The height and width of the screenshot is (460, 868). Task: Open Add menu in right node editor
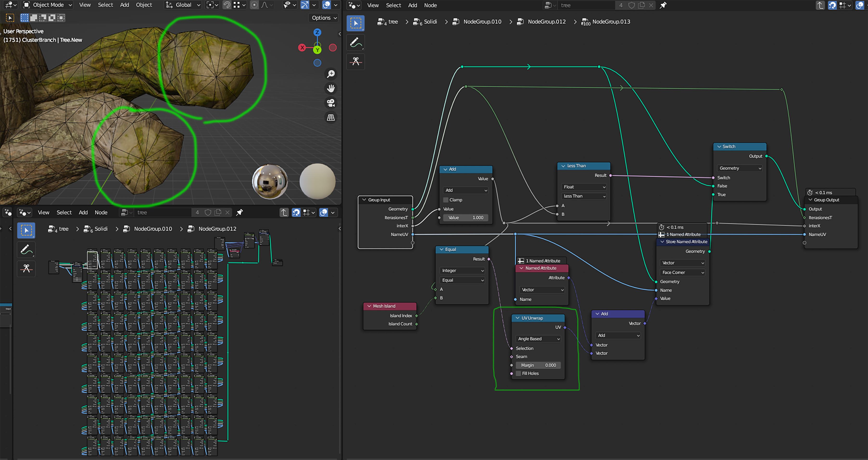pyautogui.click(x=412, y=5)
